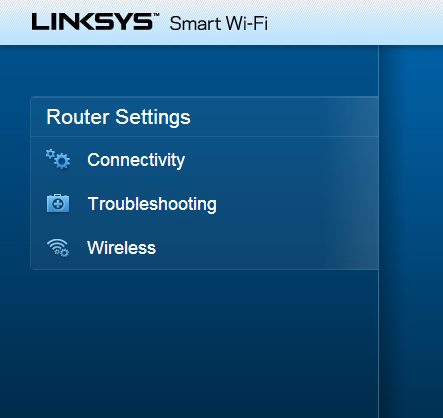Click the small gear in Connectivity icon
This screenshot has height=418, width=443.
tap(50, 154)
